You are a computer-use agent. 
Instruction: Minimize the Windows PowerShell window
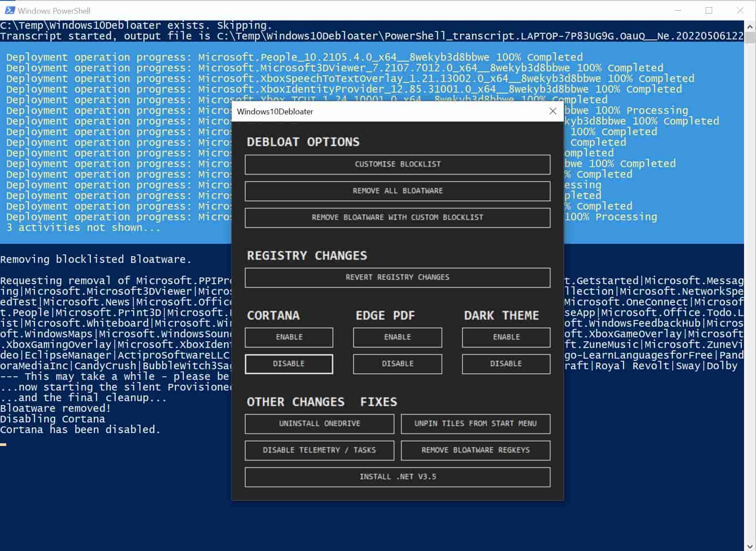(677, 10)
